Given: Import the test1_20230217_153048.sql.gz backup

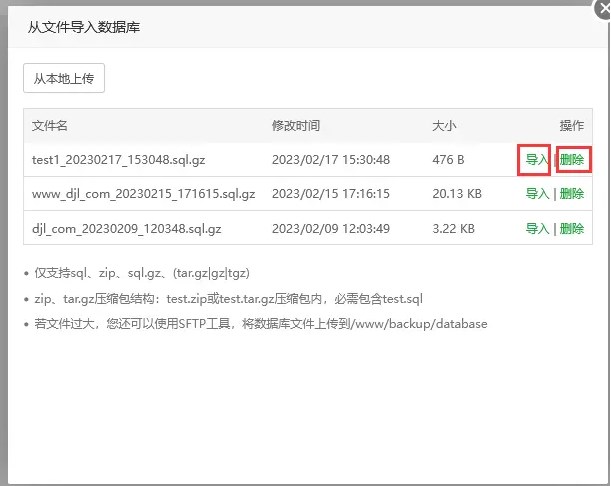Looking at the screenshot, I should pos(536,160).
